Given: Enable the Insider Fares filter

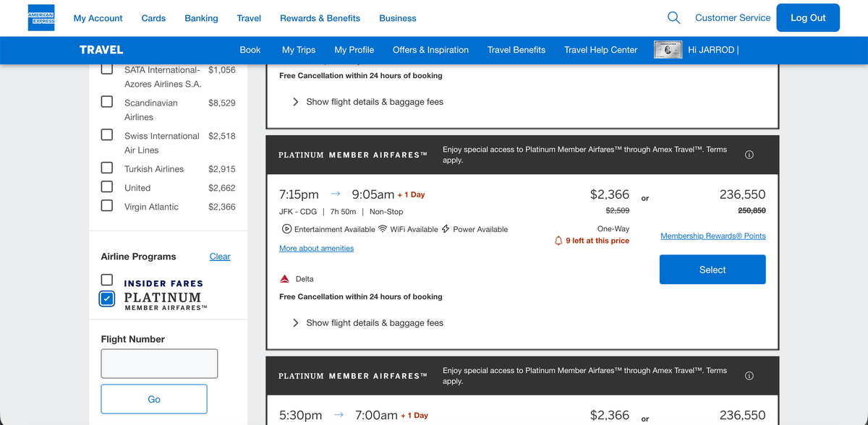Looking at the screenshot, I should click(x=106, y=280).
